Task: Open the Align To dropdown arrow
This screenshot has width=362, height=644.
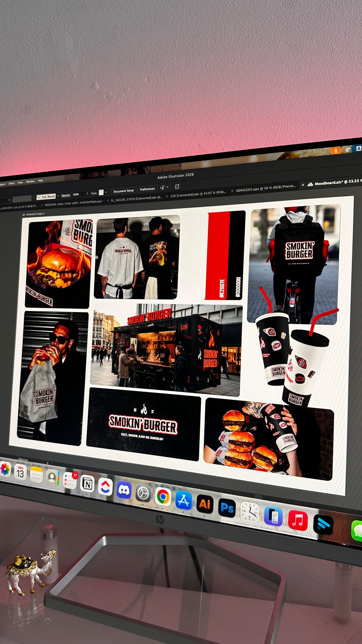Action: pyautogui.click(x=167, y=187)
